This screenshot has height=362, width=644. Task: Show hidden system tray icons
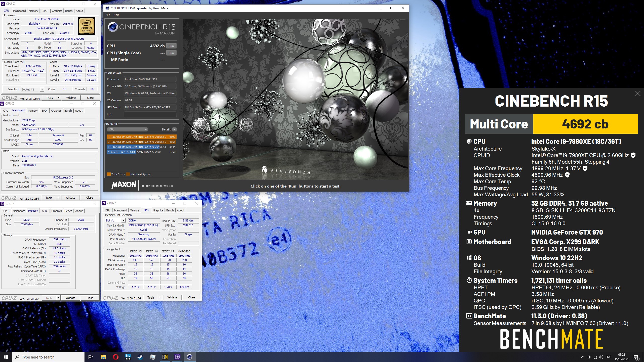click(583, 357)
